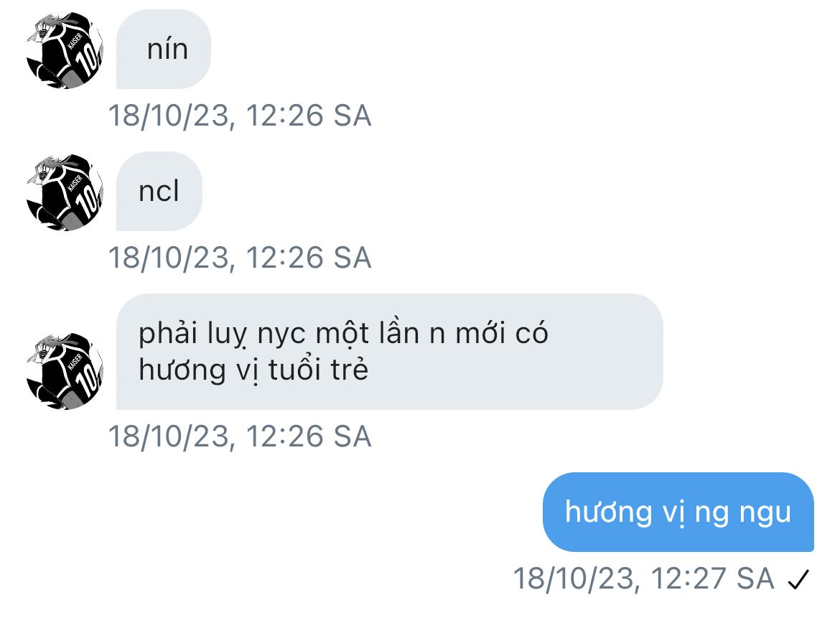Viewport: 840px width, 618px height.
Task: Select the word 'nyc' in the gray message
Action: coord(282,336)
